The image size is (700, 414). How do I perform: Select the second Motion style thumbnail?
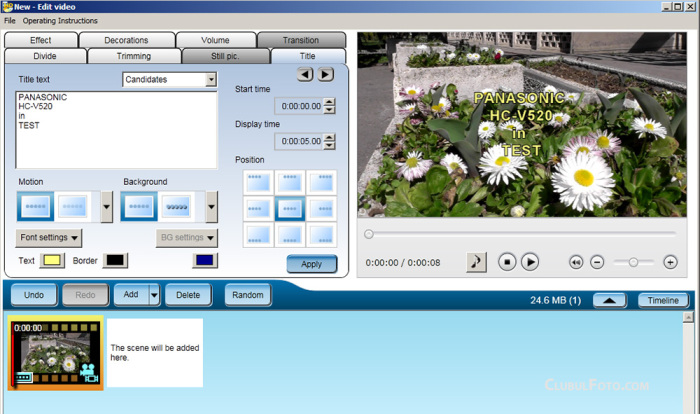(73, 206)
